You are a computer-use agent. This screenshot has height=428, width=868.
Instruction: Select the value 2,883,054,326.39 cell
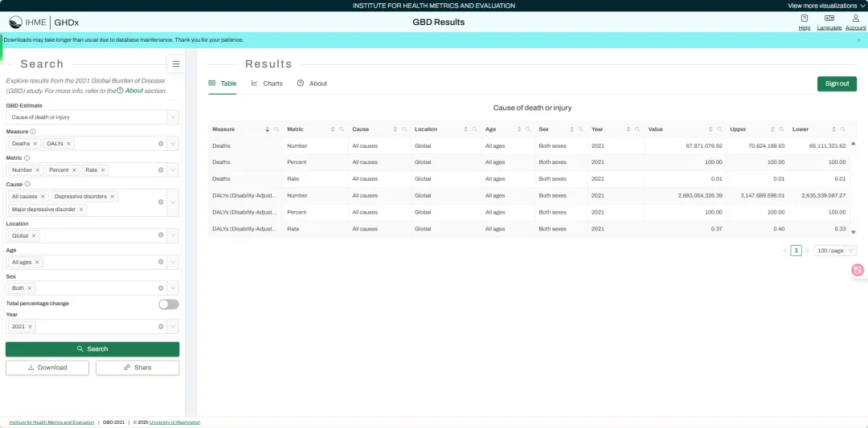[685, 196]
